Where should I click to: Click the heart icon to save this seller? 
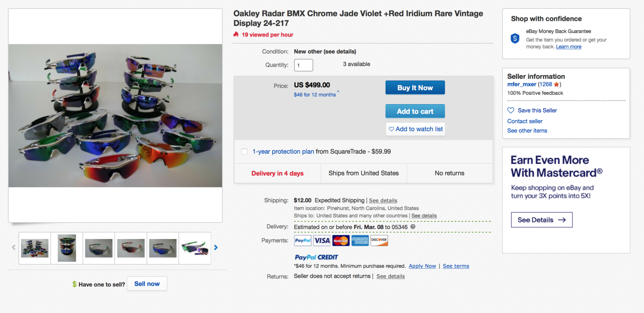pyautogui.click(x=511, y=110)
